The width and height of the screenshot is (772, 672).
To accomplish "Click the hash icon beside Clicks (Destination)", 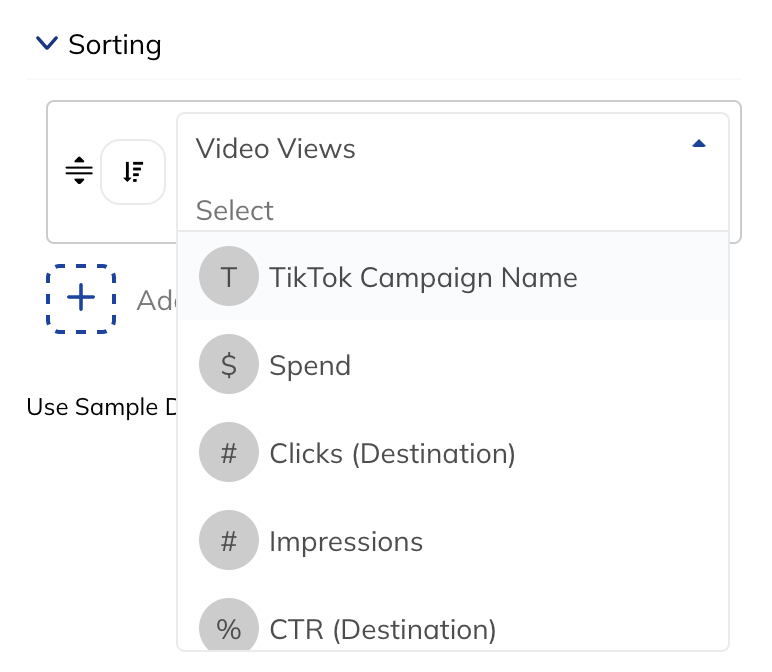I will pyautogui.click(x=229, y=452).
